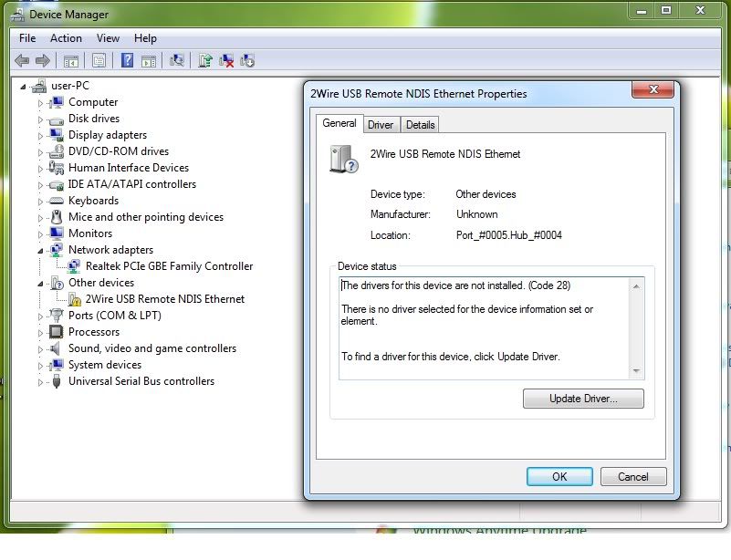Expand the IDE ATA/ATAPI controllers category
The height and width of the screenshot is (560, 731).
(x=40, y=185)
